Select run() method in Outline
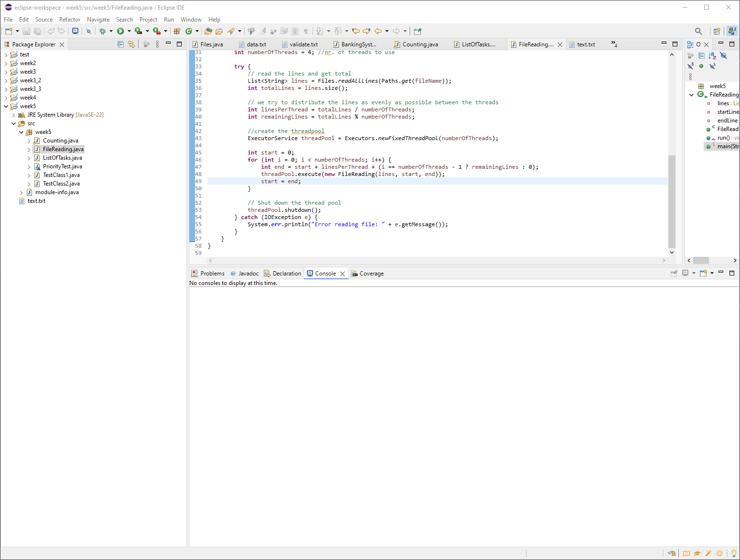The height and width of the screenshot is (560, 740). (x=724, y=138)
